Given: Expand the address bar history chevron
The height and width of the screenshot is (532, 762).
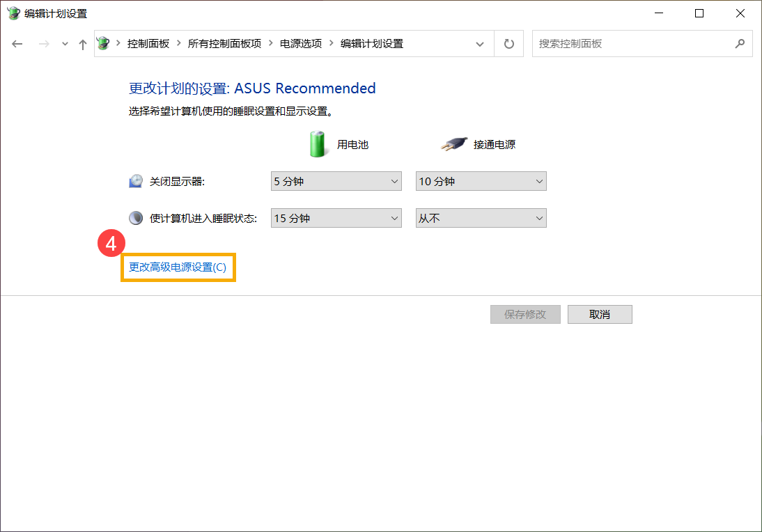Looking at the screenshot, I should pyautogui.click(x=480, y=43).
